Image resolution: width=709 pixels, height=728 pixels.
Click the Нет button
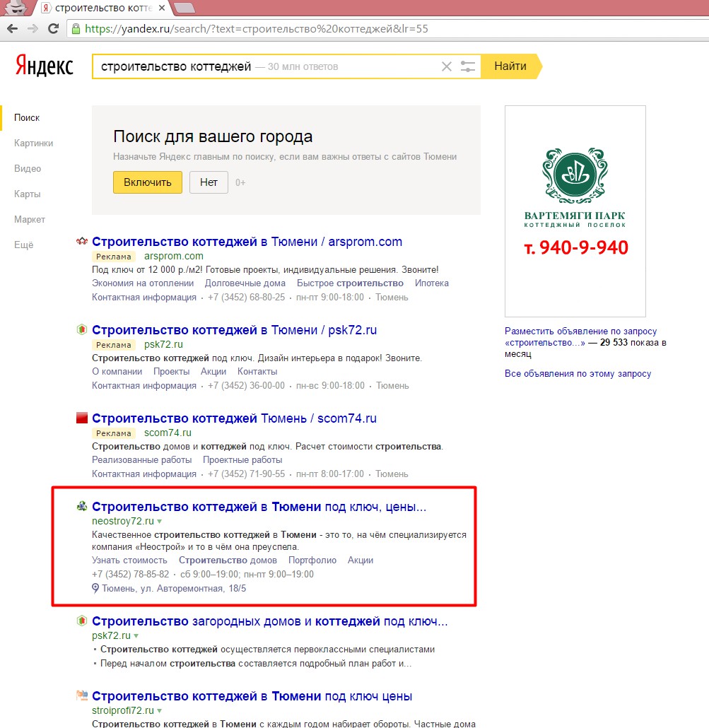click(x=209, y=182)
